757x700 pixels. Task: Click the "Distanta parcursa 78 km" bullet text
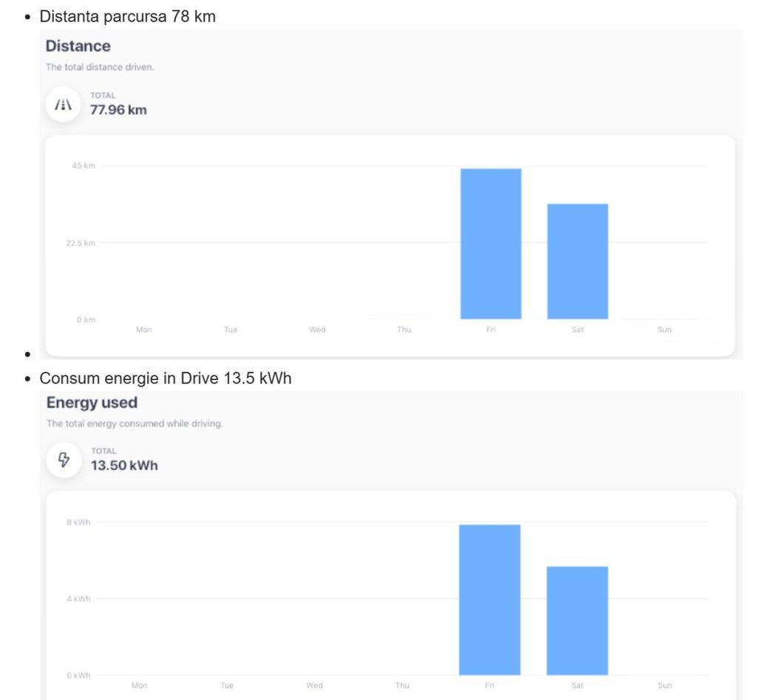pos(127,16)
